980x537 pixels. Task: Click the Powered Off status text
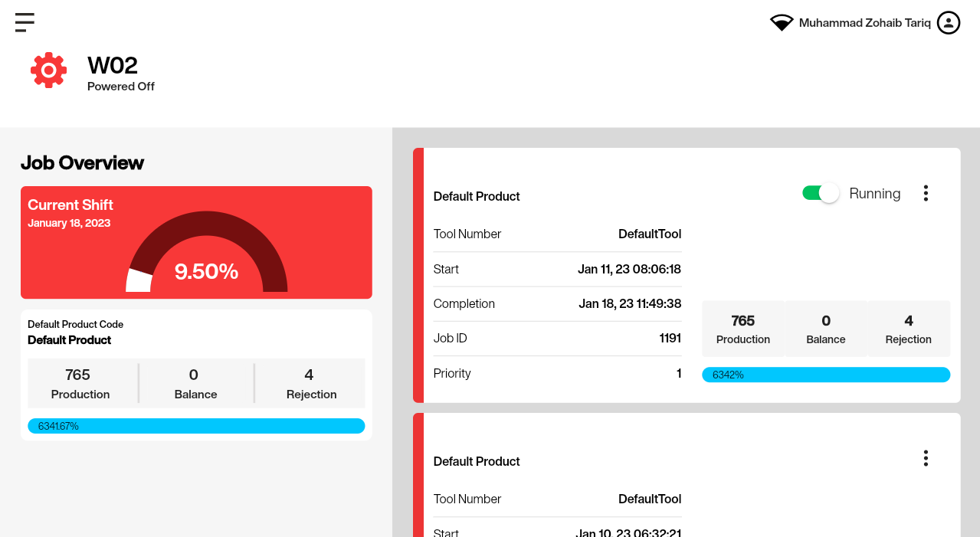point(121,87)
